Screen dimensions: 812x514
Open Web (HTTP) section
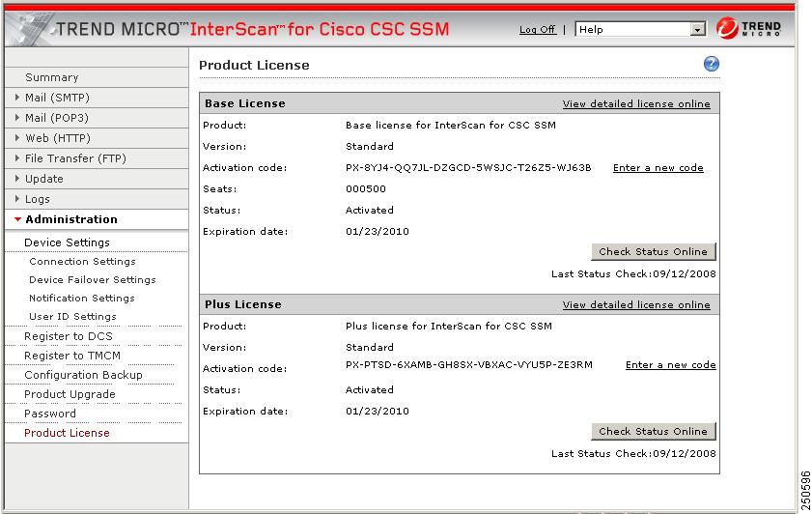point(58,138)
